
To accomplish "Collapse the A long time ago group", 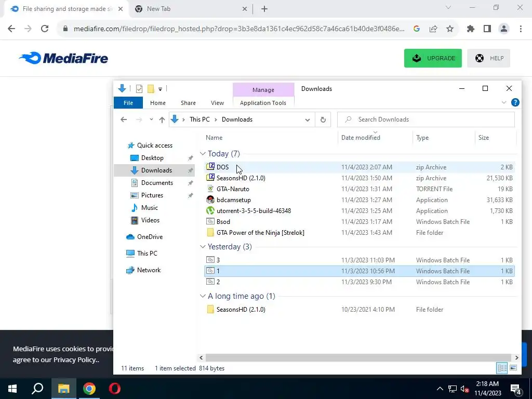I will click(x=203, y=296).
